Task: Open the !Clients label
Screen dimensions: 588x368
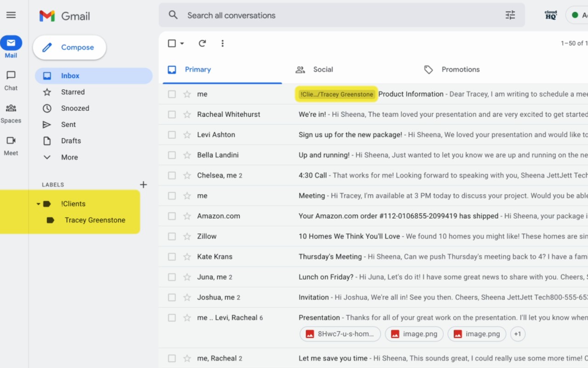Action: point(73,204)
